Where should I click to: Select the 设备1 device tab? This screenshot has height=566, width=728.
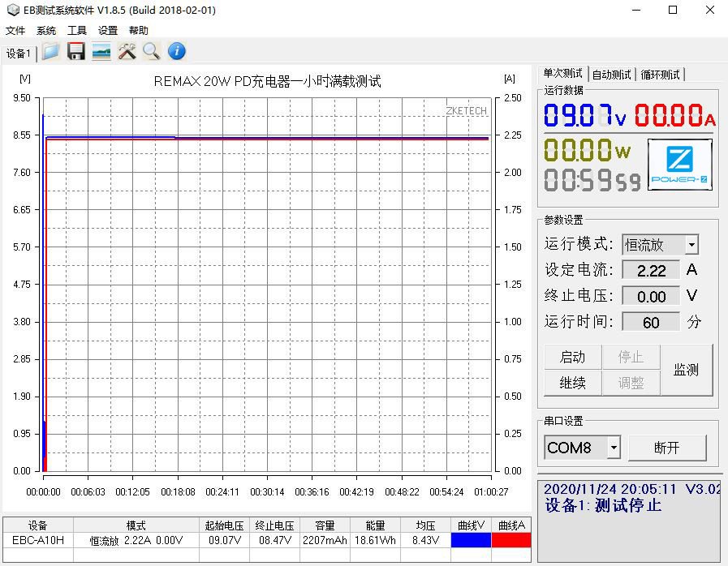point(19,54)
